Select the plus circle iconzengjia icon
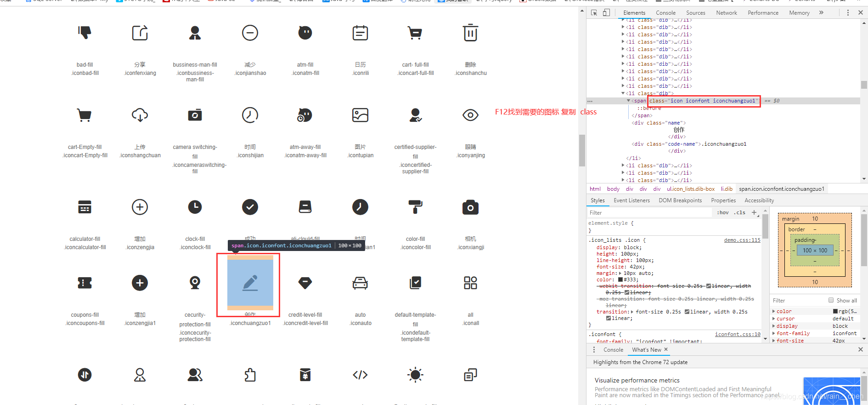Screen dimensions: 868x405 pyautogui.click(x=140, y=207)
